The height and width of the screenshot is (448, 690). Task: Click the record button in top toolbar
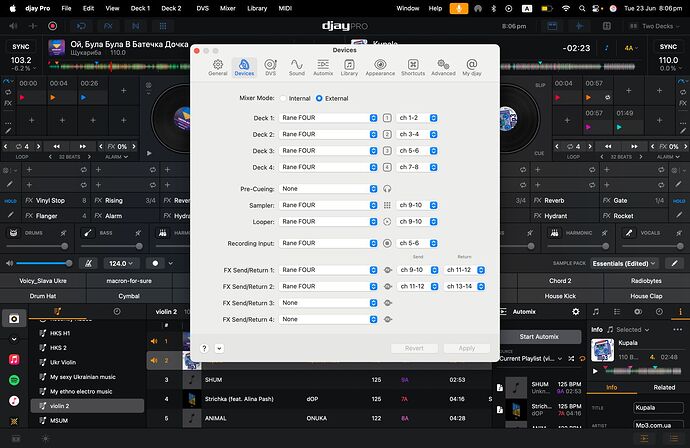pyautogui.click(x=52, y=26)
